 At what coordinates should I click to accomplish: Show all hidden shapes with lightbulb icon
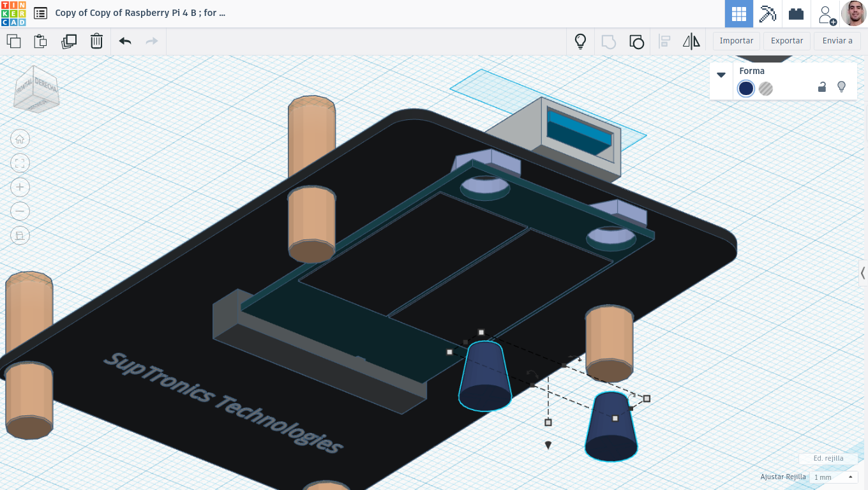point(580,41)
